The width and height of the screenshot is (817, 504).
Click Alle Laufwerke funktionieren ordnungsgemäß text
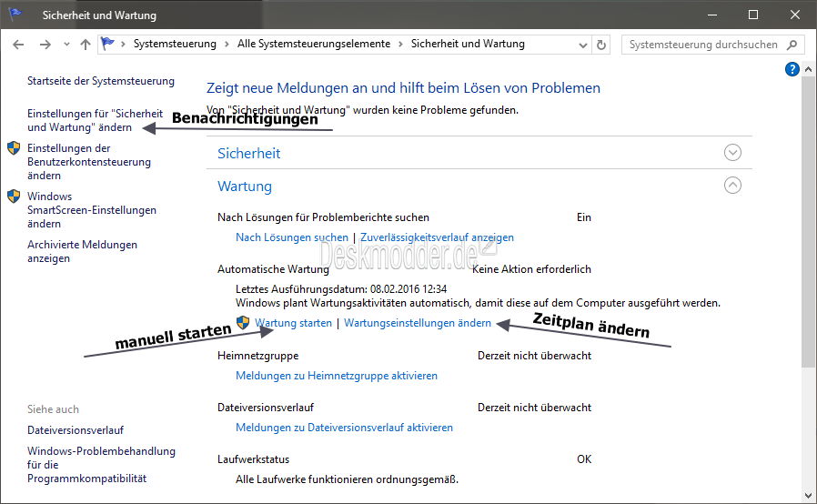(x=347, y=479)
